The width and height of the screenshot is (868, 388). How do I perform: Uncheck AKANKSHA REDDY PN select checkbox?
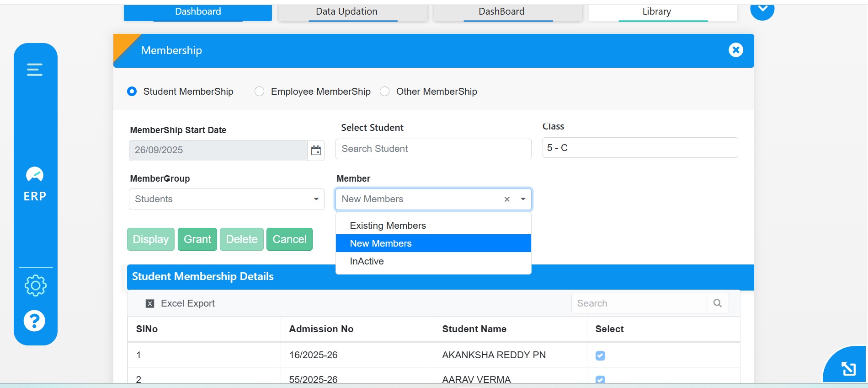(x=600, y=356)
